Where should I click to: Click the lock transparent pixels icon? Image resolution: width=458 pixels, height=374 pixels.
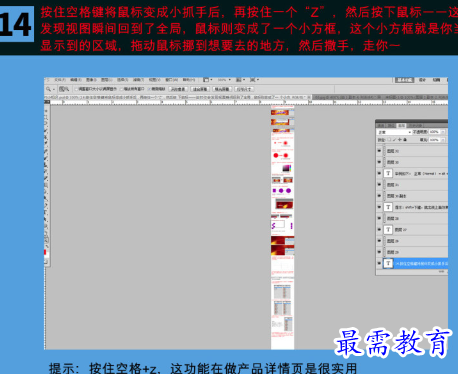(x=389, y=140)
